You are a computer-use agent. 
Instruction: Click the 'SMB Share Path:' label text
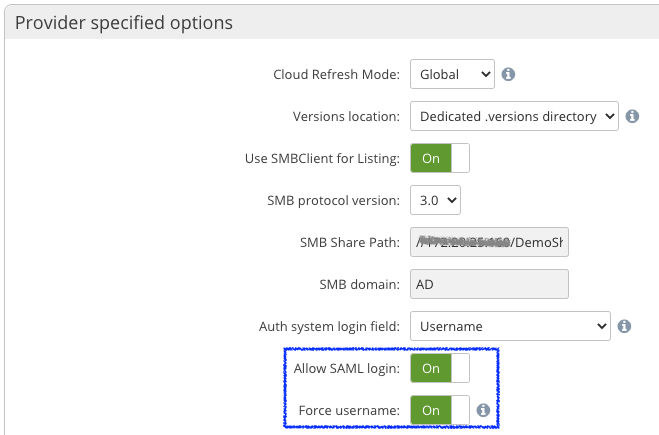pyautogui.click(x=350, y=242)
